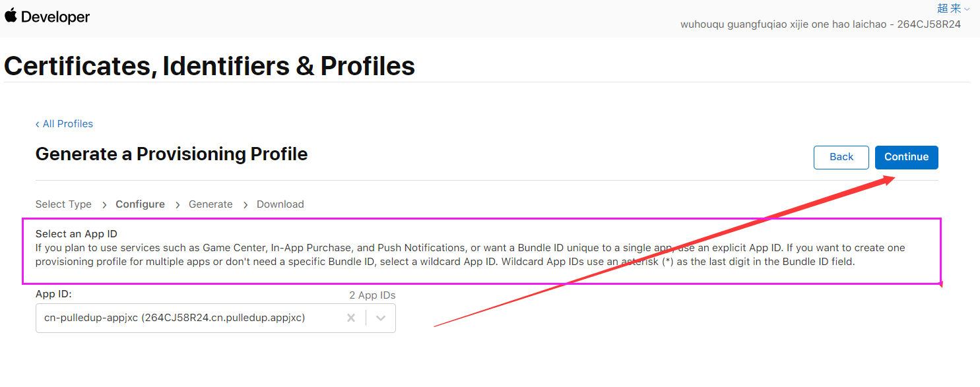Click the chevron beside the account name
Image resolution: width=980 pixels, height=387 pixels.
click(967, 9)
